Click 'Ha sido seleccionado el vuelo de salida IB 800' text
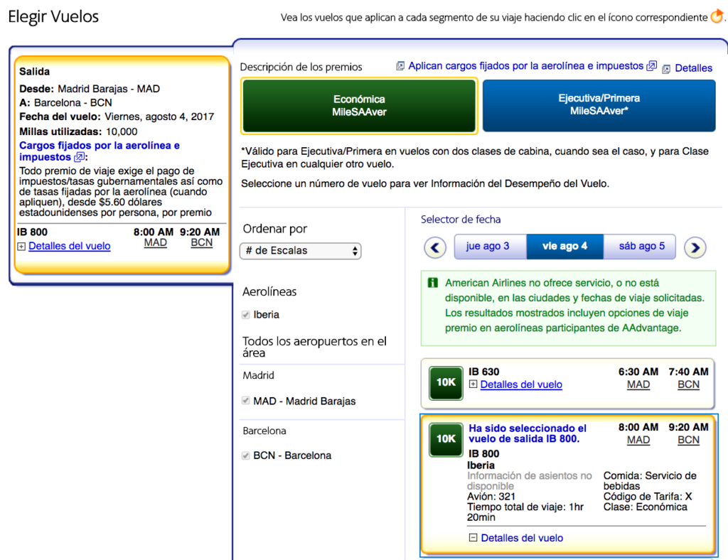The image size is (728, 560). (528, 434)
